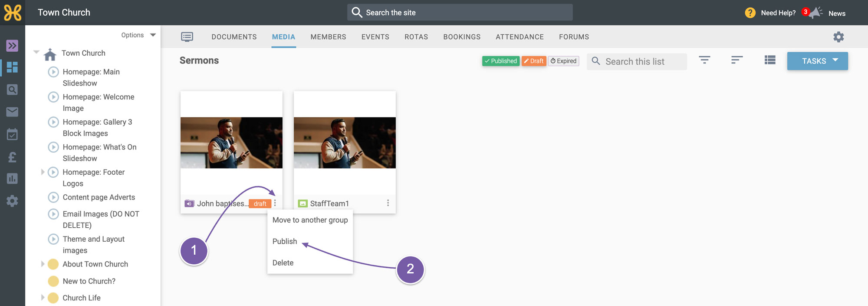
Task: Open the bar chart reports icon
Action: tap(12, 179)
